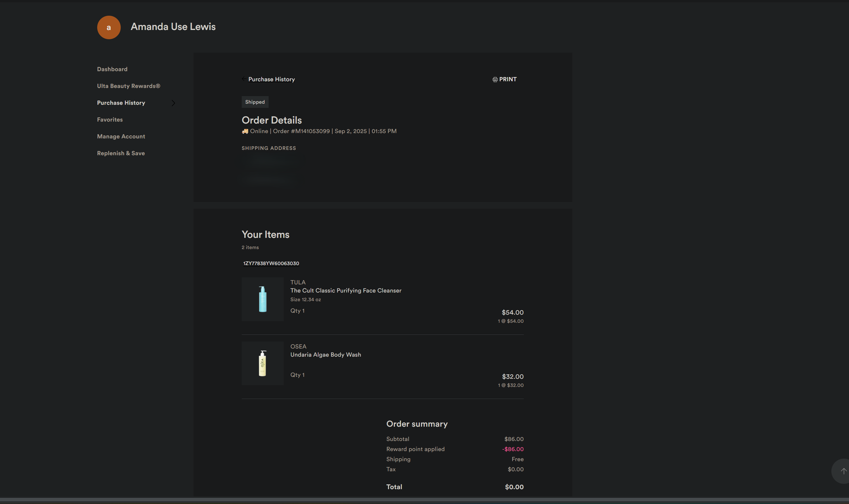This screenshot has height=504, width=849.
Task: Click the Total $0.00 value
Action: [514, 487]
